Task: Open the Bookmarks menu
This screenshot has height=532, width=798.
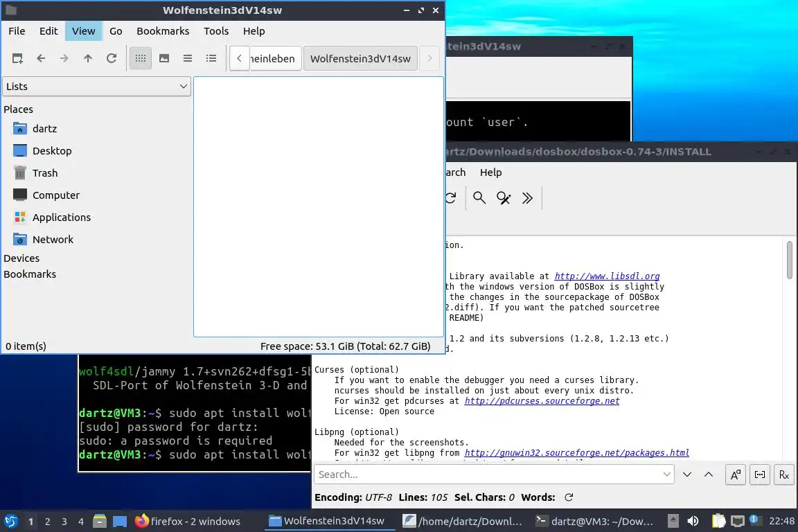Action: point(163,31)
